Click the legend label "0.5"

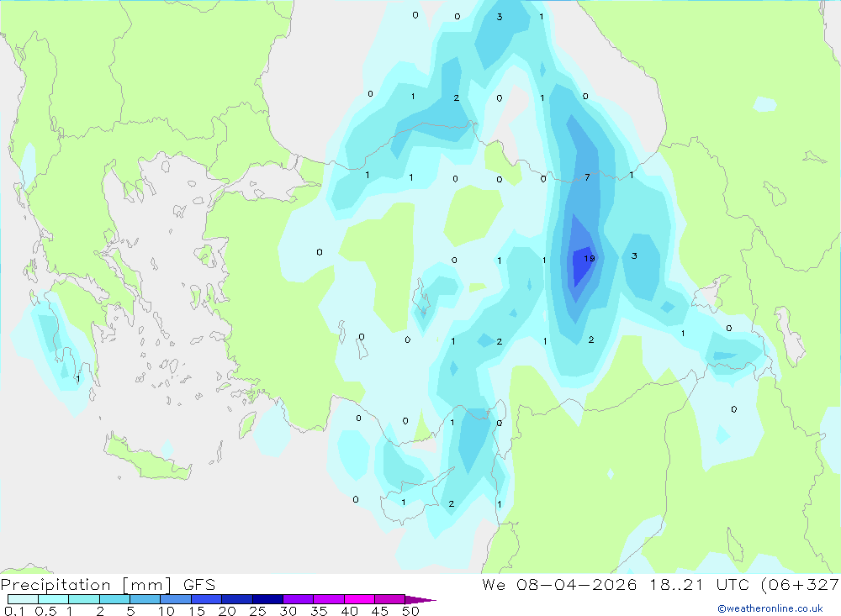point(45,611)
